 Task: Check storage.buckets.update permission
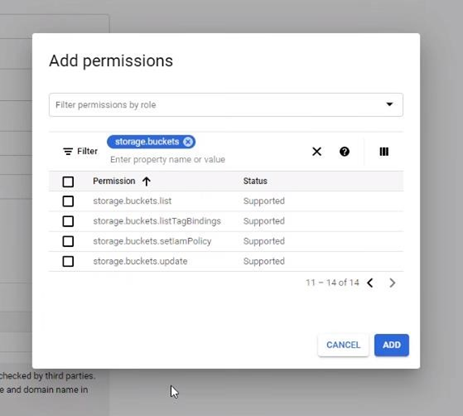pos(68,261)
